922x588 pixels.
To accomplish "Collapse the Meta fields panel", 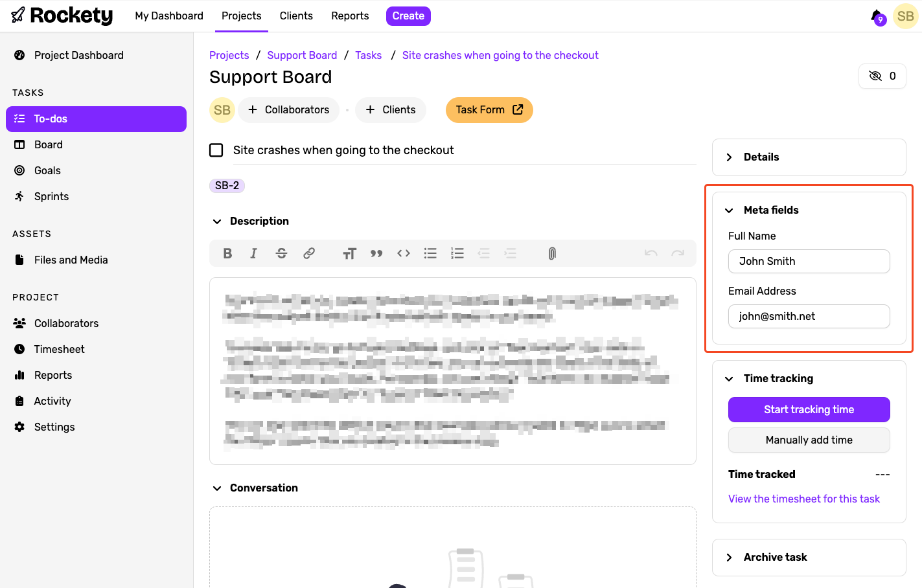I will click(729, 210).
